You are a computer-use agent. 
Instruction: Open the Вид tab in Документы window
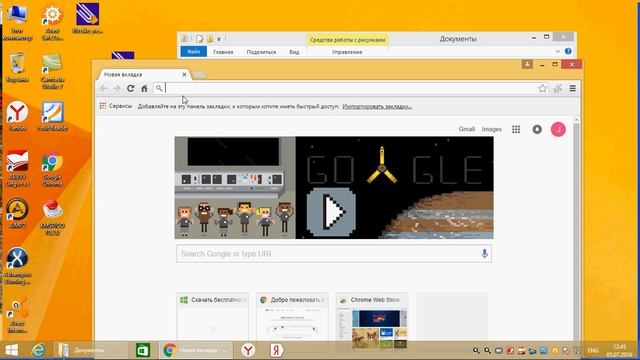coord(294,52)
